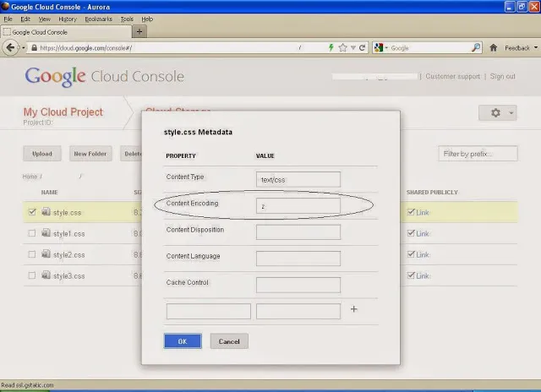Open the public Link for style1.css
This screenshot has height=392, width=541.
(x=423, y=233)
